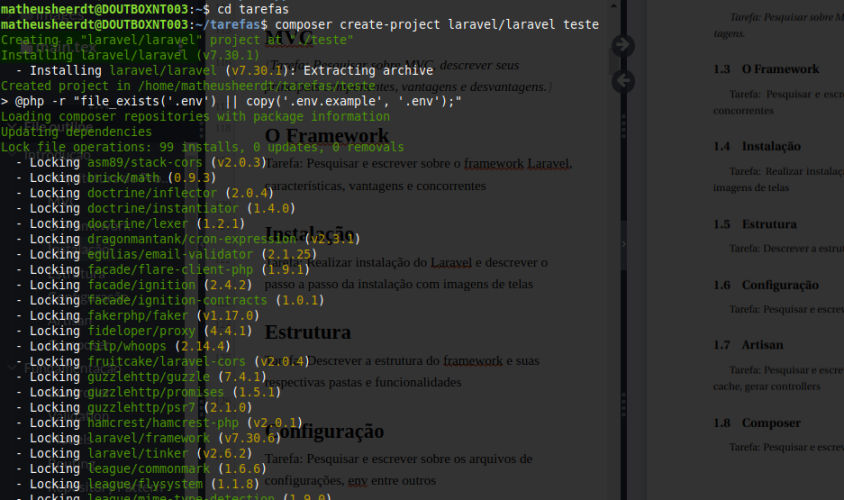Click the 'O Framework' heading in the editor
The height and width of the screenshot is (500, 844).
(x=327, y=136)
